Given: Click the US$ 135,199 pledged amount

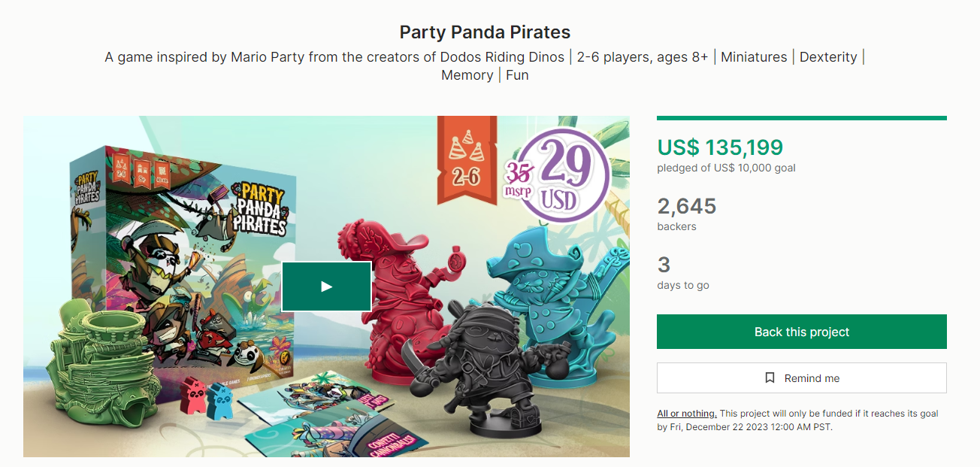Looking at the screenshot, I should (x=720, y=147).
